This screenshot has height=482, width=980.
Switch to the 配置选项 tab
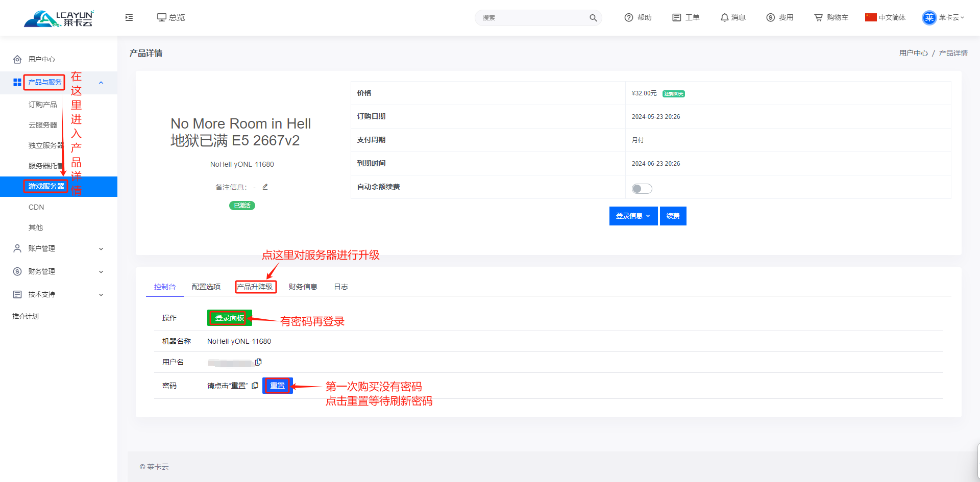[x=206, y=287]
